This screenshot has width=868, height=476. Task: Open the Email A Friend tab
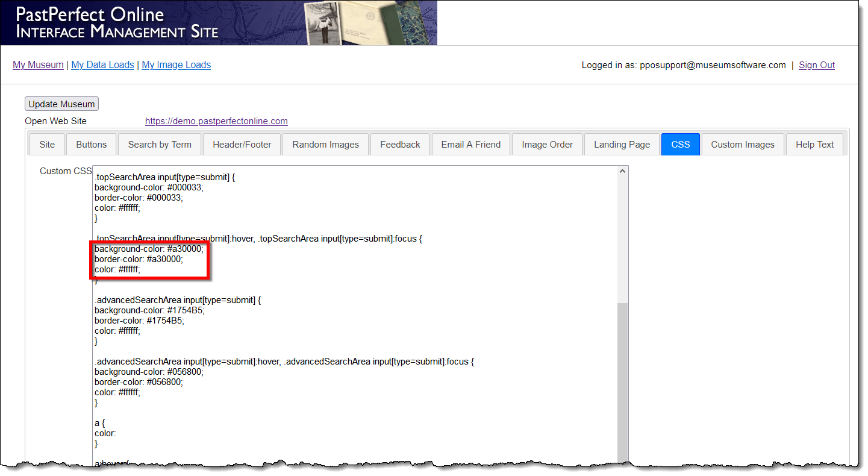click(471, 145)
